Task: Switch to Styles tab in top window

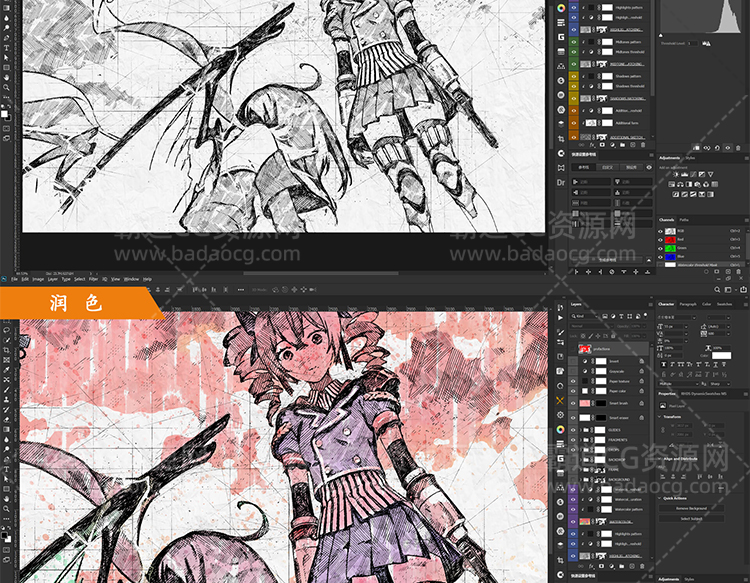Action: 690,158
